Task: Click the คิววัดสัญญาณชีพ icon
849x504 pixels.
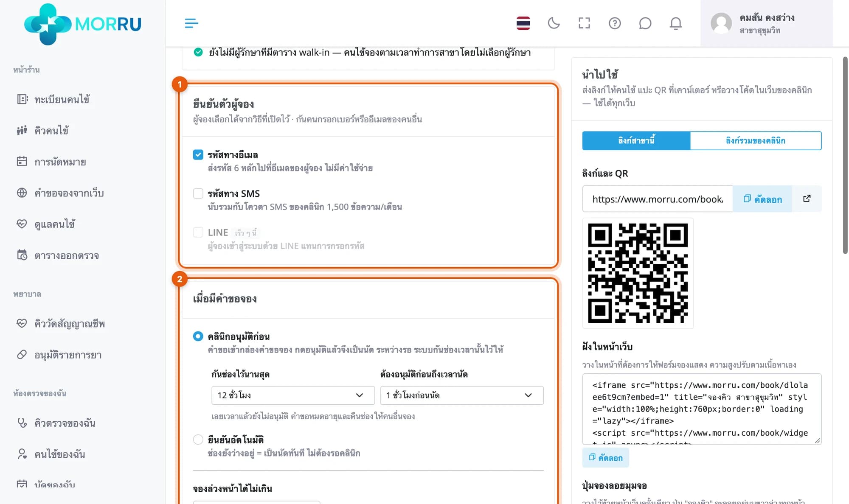Action: click(22, 323)
